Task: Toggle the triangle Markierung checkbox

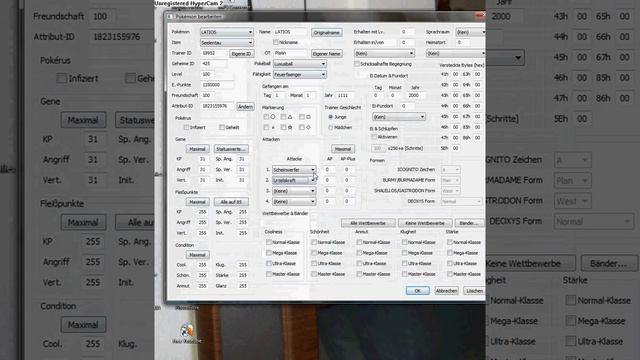Action: (x=283, y=117)
